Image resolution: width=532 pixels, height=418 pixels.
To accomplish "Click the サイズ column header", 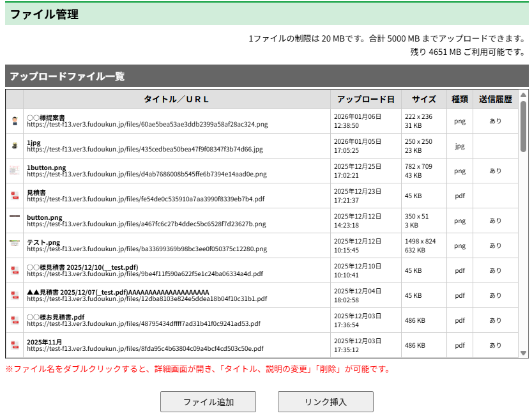I will 423,99.
